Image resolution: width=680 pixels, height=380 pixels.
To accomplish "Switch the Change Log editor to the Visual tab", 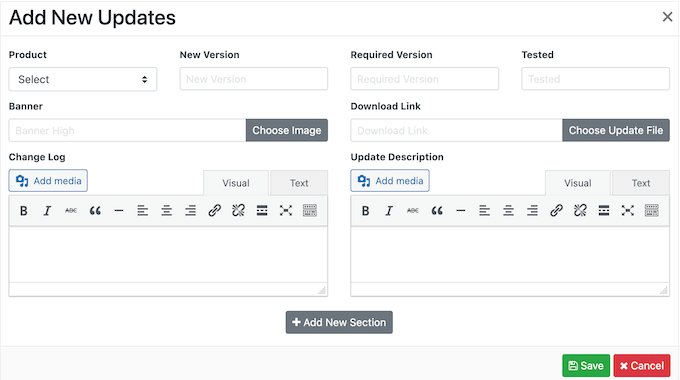I will coord(236,183).
